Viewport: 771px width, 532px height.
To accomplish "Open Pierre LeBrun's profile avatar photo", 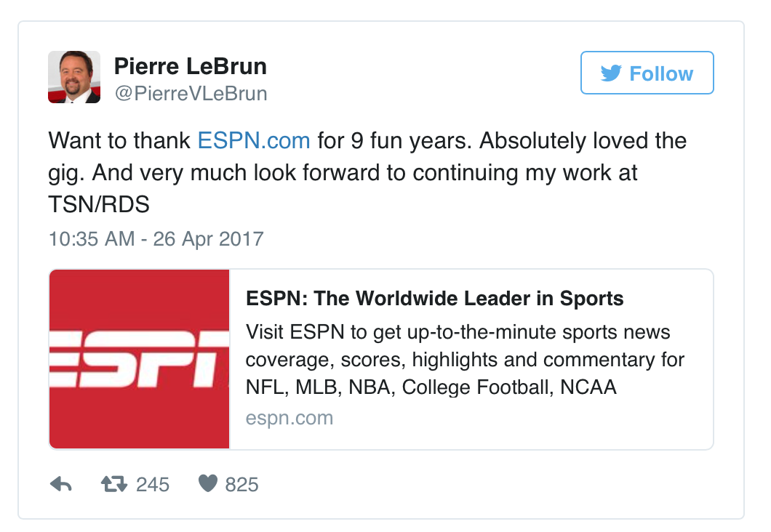I will [x=74, y=77].
